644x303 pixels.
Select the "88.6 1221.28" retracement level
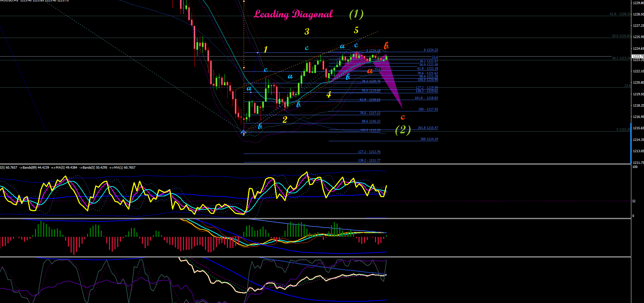(428, 76)
